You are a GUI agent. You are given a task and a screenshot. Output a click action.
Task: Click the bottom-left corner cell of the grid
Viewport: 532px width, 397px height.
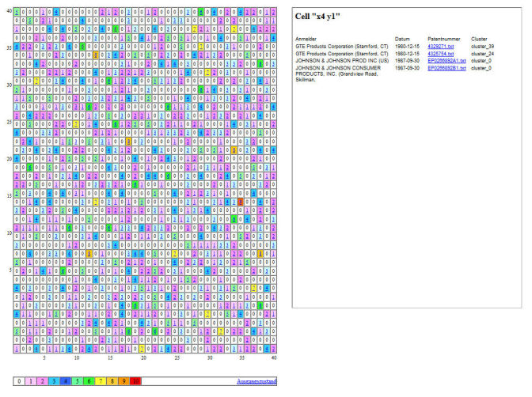click(17, 349)
